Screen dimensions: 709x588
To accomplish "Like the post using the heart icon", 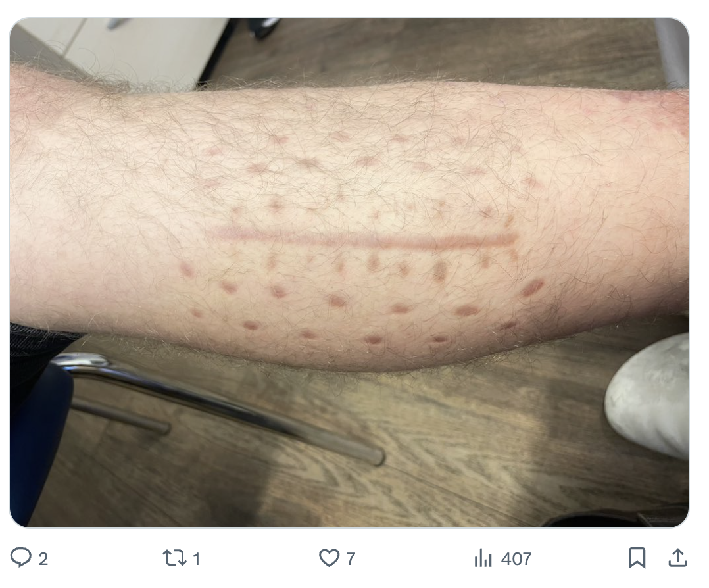I will (x=329, y=558).
